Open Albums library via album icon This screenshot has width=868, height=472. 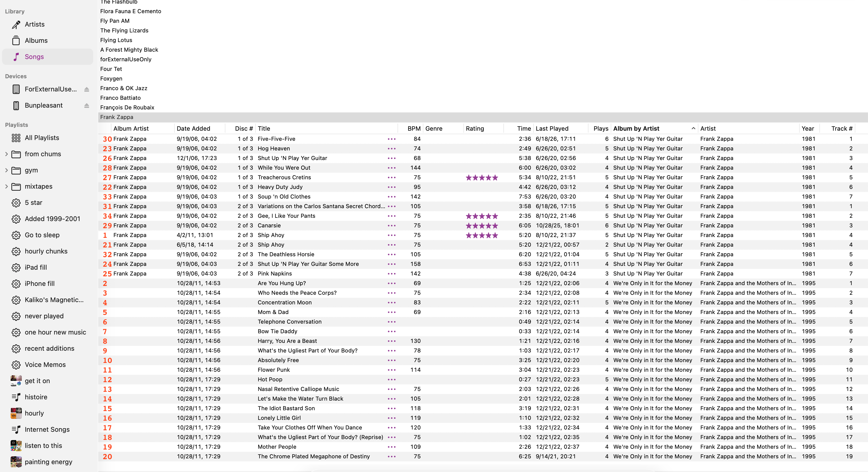[16, 41]
